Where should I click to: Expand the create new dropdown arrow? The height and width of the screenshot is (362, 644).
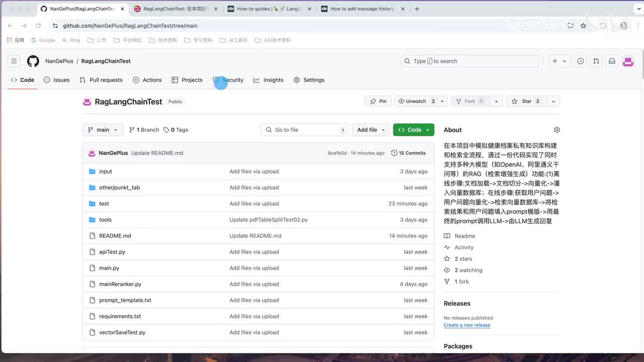[565, 61]
